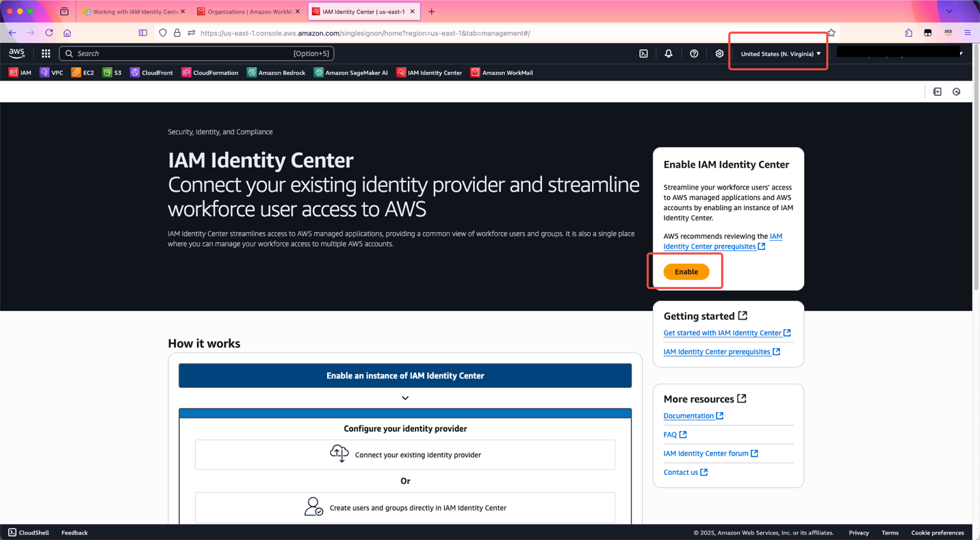This screenshot has height=540, width=980.
Task: Open Cookie preferences in the footer
Action: point(938,532)
